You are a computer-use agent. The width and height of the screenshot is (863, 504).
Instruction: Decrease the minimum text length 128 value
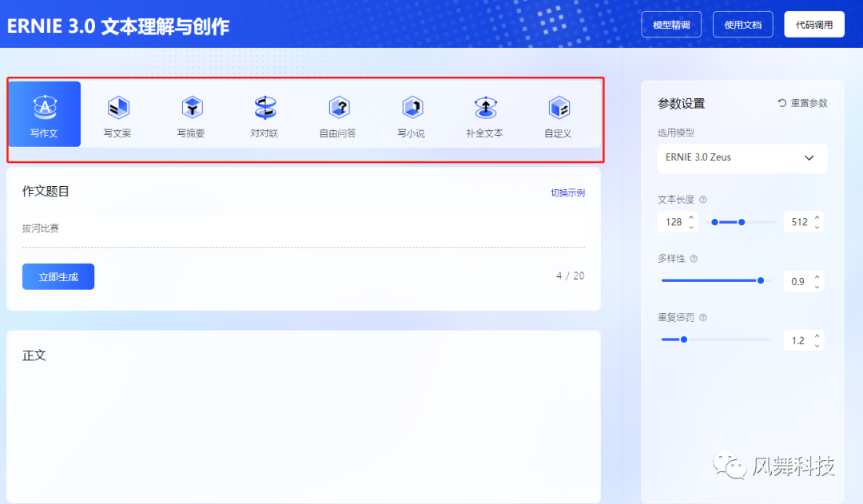(x=691, y=227)
